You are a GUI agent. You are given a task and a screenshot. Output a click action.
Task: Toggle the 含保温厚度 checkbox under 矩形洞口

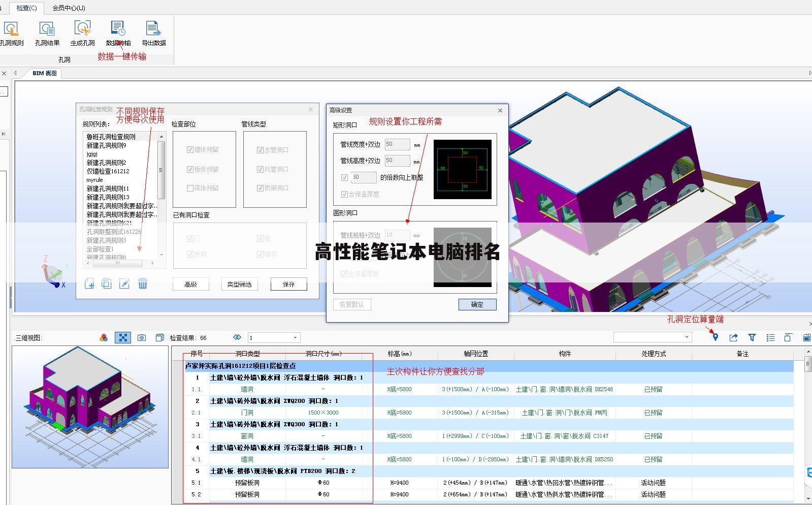[345, 194]
